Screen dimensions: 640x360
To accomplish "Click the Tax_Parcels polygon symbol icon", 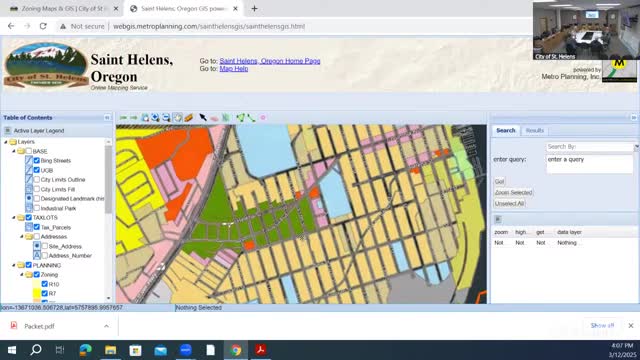I will pyautogui.click(x=29, y=227).
